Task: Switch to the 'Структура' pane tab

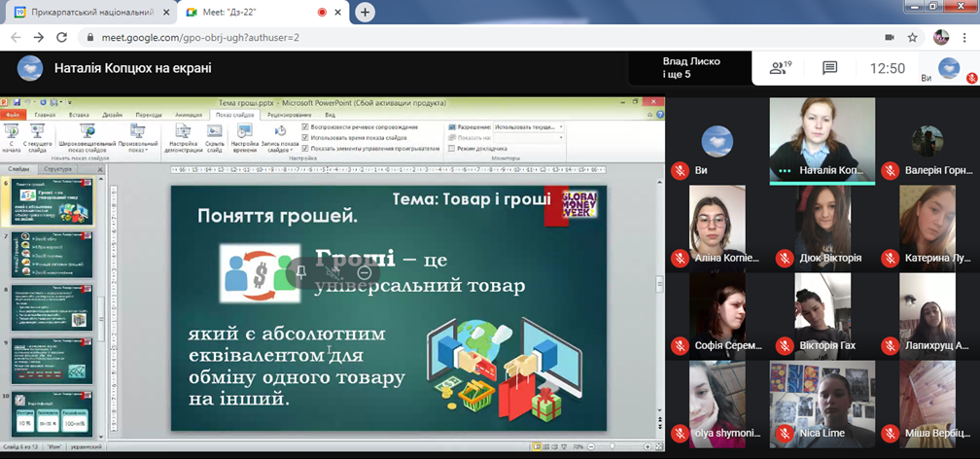Action: click(x=58, y=169)
